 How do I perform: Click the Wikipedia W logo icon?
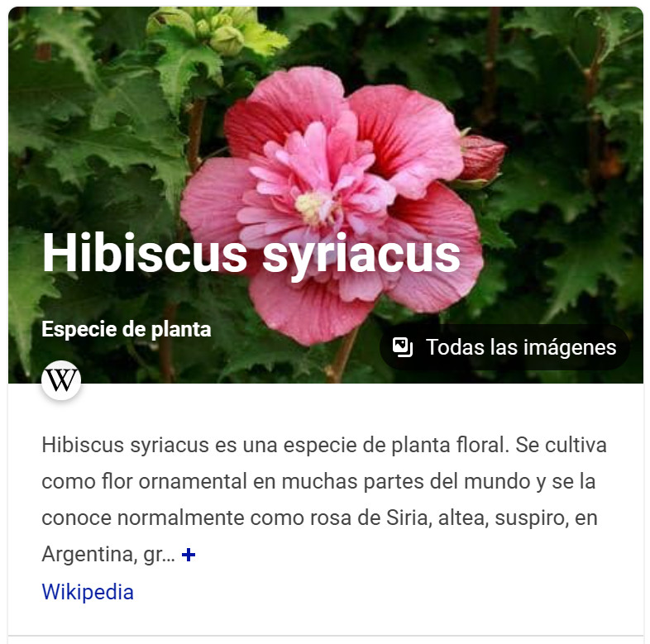tap(61, 380)
